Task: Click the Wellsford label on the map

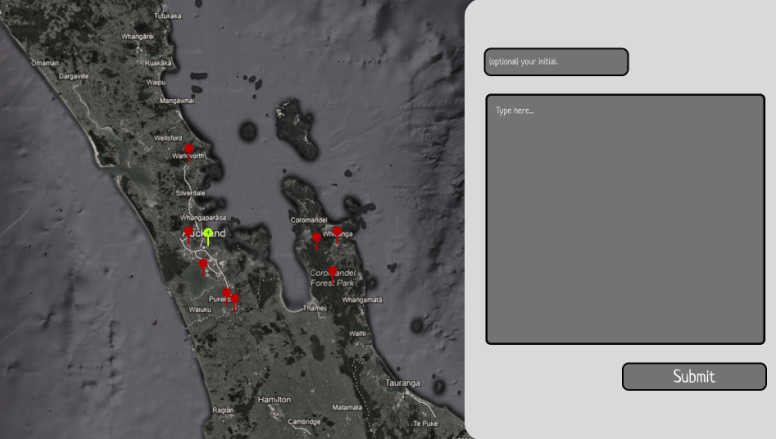Action: [168, 137]
